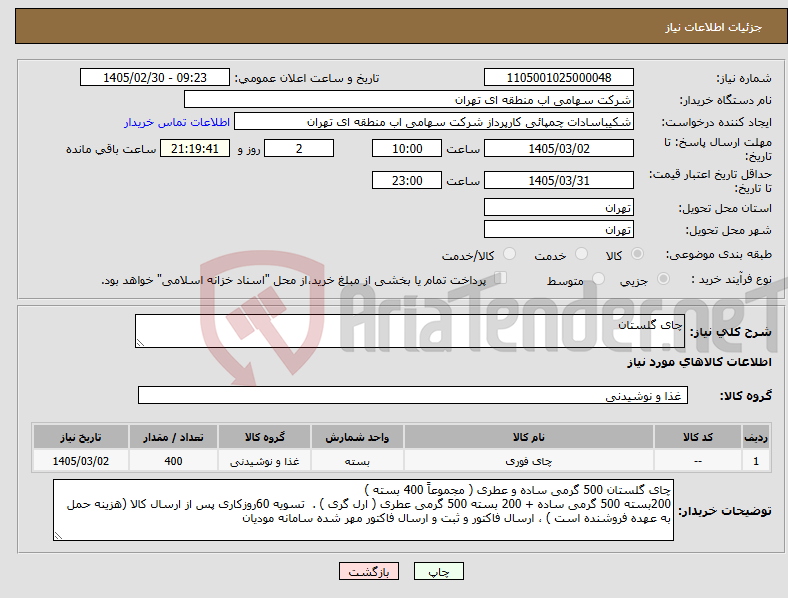Click the deadline time 10:00 field

pos(407,148)
